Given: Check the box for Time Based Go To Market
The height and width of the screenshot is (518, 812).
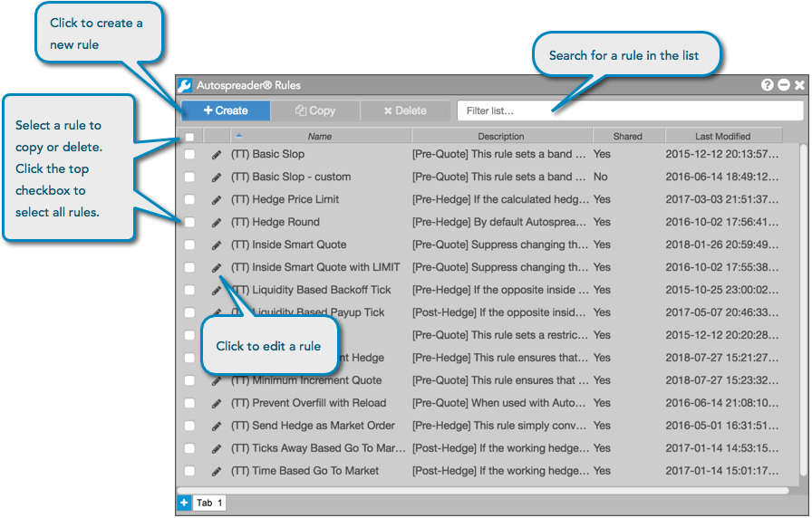Looking at the screenshot, I should [x=189, y=471].
